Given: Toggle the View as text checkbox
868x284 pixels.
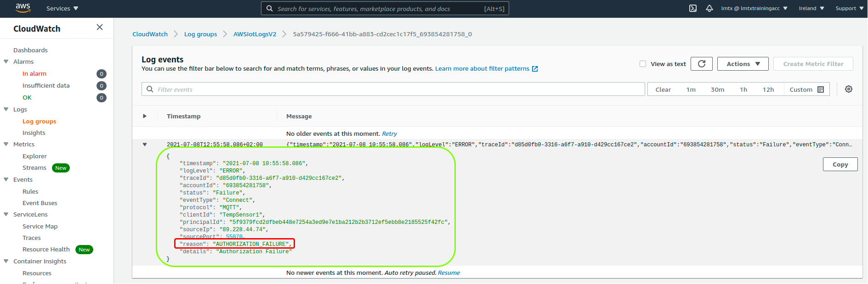Looking at the screenshot, I should (643, 64).
